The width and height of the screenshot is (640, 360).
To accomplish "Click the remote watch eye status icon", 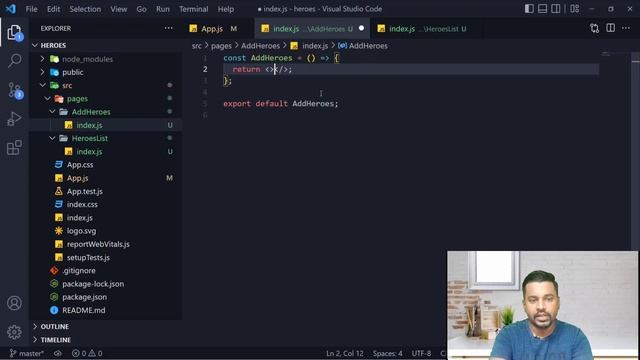I will click(x=58, y=353).
